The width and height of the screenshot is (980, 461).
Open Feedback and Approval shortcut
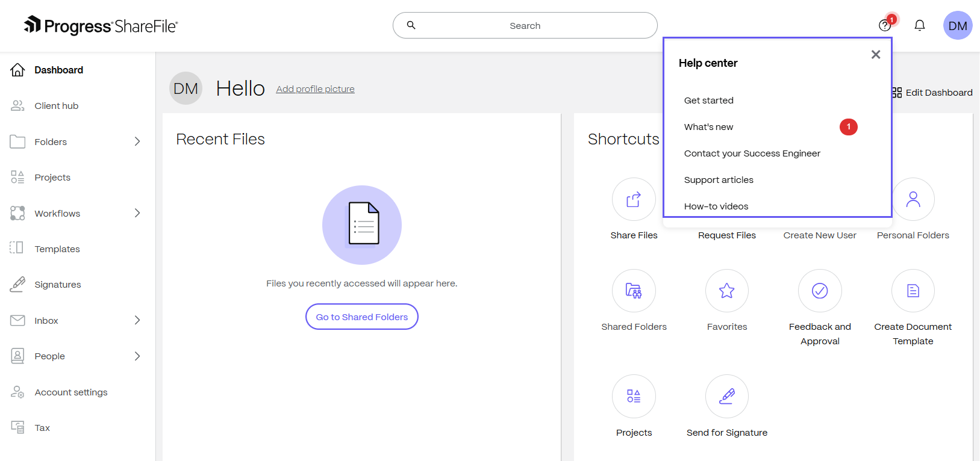point(820,291)
